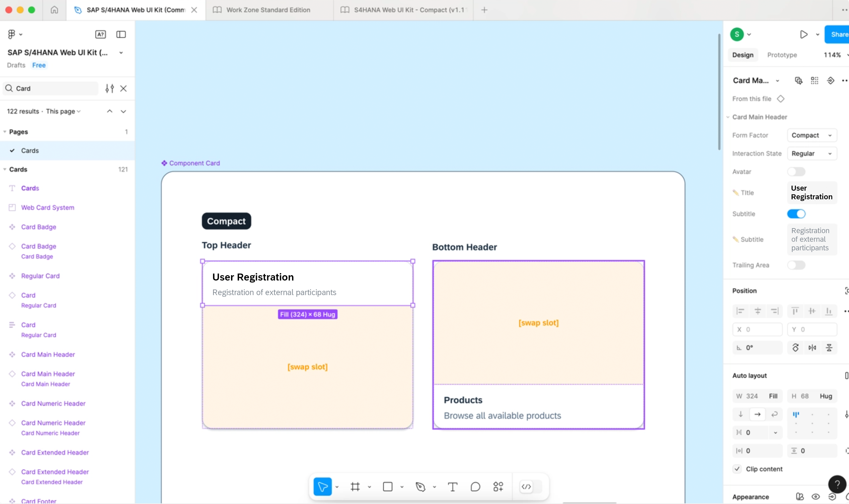Toggle the sidebar panel layout icon
This screenshot has height=504, width=849.
[x=121, y=34]
